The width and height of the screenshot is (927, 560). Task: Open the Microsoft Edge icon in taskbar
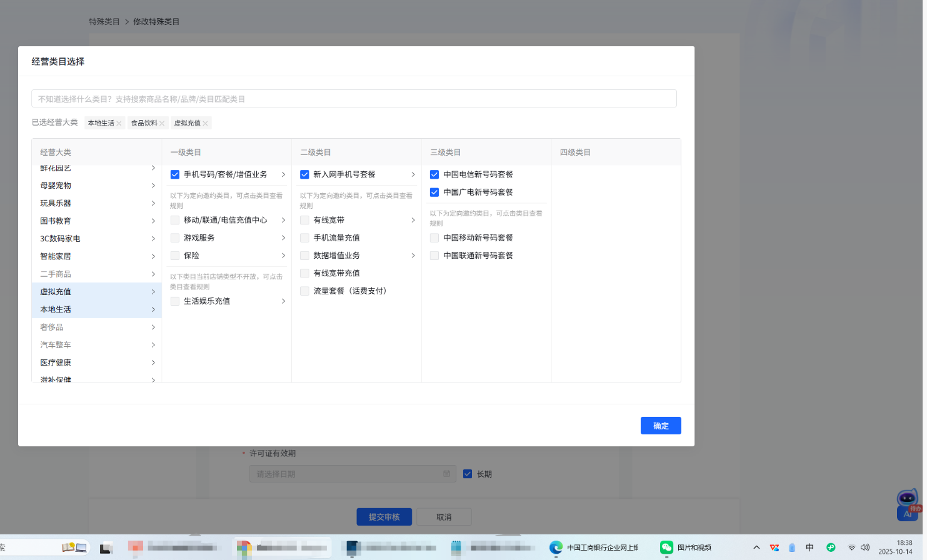click(556, 547)
